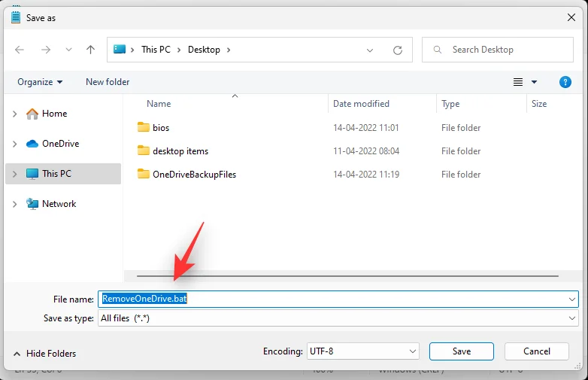Expand the This PC tree node

pos(14,174)
